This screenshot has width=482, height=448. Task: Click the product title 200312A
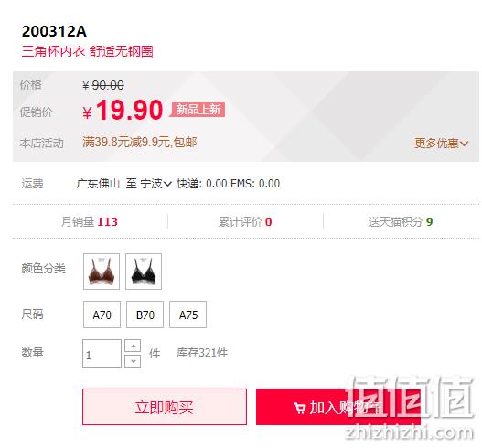[54, 31]
